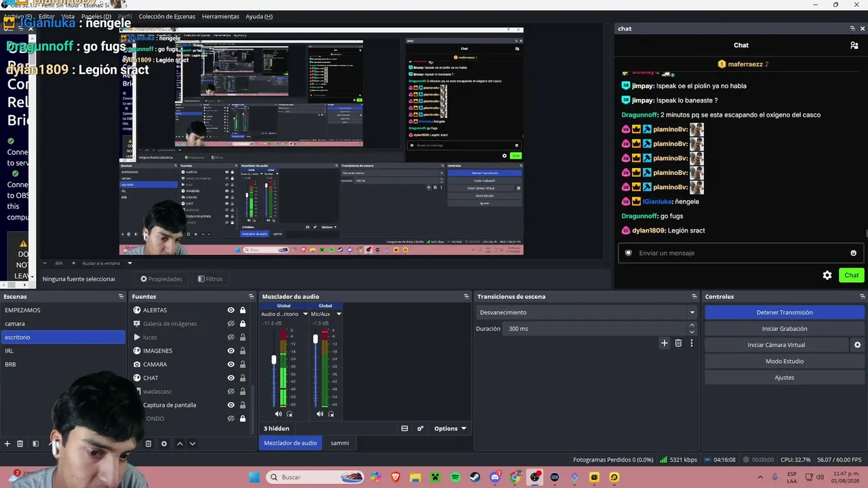Remove the scene transition with the trash icon
Image resolution: width=868 pixels, height=488 pixels.
click(678, 343)
